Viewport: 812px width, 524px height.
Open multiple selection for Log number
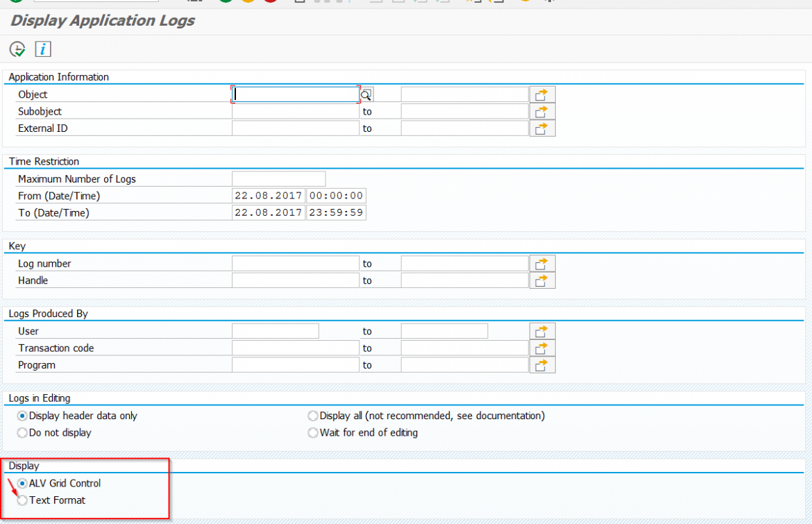click(542, 263)
